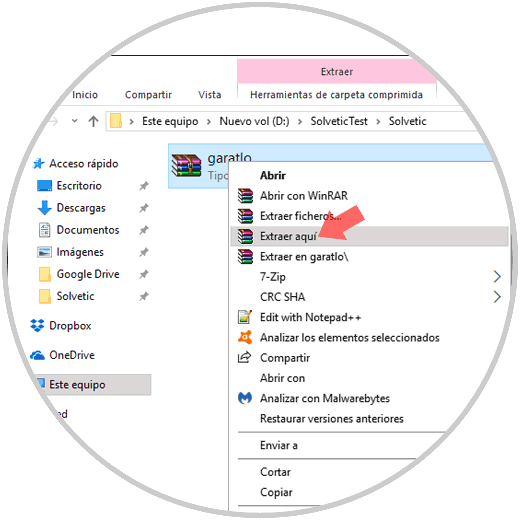
Task: Toggle the pin next to Descargas
Action: 144,208
